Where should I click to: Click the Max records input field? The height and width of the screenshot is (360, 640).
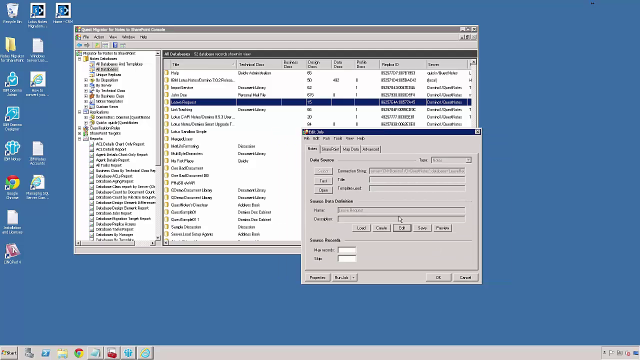(x=347, y=250)
